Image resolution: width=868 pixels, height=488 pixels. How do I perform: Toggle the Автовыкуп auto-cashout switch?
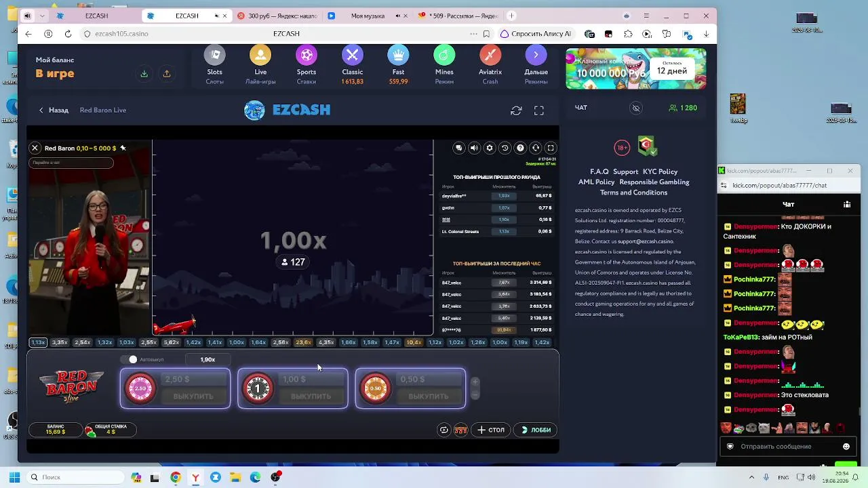(x=128, y=359)
